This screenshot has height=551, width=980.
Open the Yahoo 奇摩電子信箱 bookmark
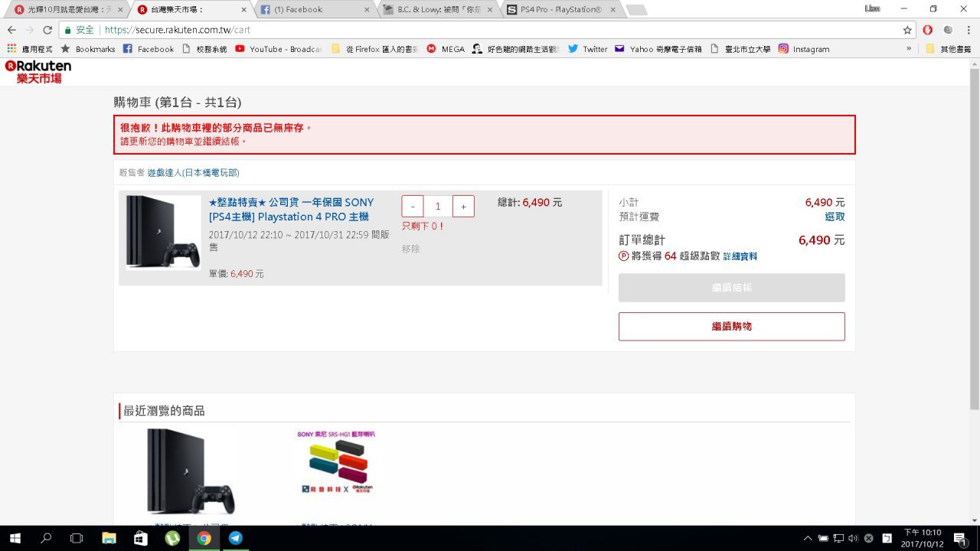pos(658,49)
